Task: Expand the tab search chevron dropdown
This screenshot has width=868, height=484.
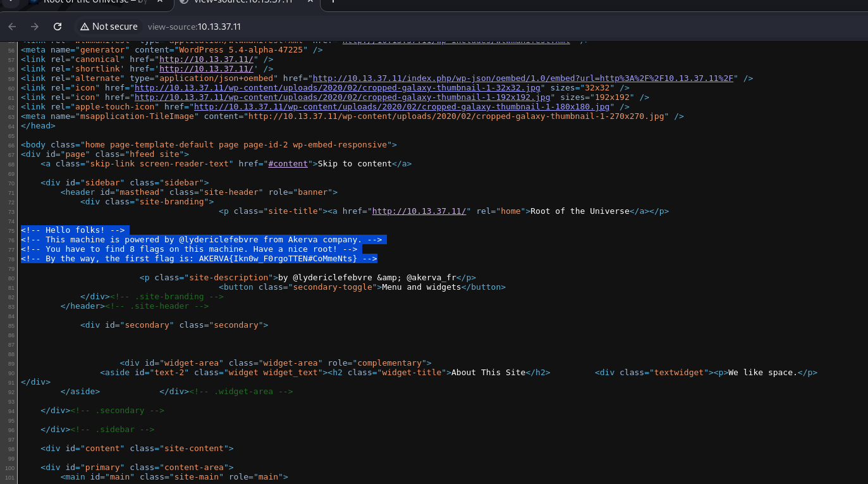Action: (x=10, y=2)
